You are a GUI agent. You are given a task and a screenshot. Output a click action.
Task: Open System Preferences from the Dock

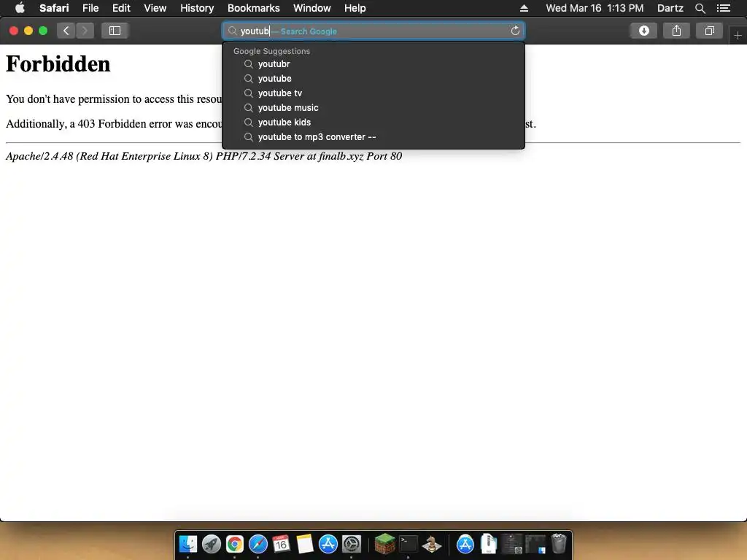pyautogui.click(x=352, y=544)
